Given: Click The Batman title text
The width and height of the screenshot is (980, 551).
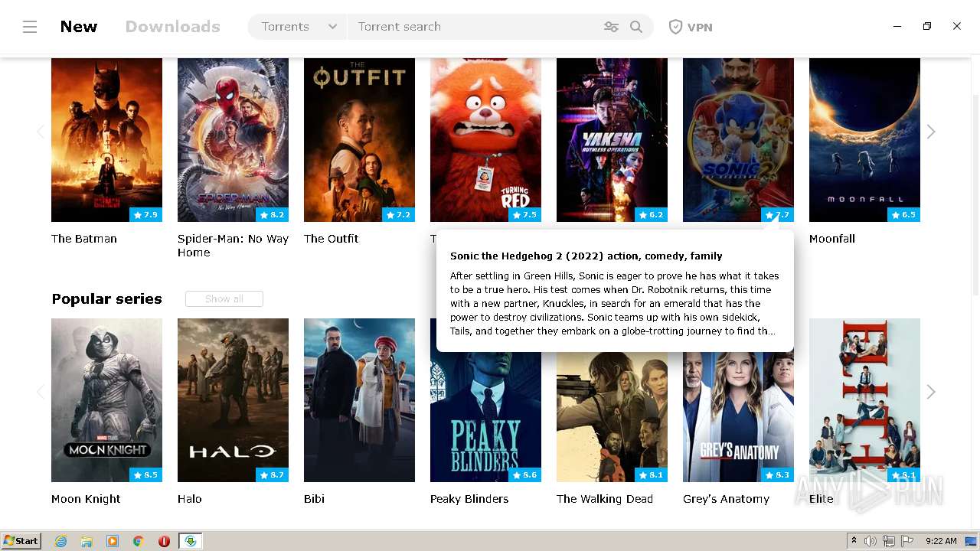Looking at the screenshot, I should (x=84, y=239).
